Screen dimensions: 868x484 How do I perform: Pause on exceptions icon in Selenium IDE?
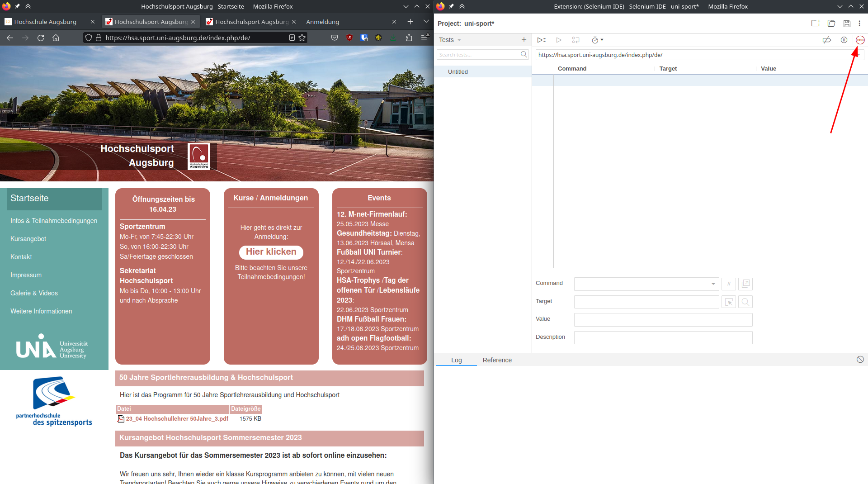(844, 40)
